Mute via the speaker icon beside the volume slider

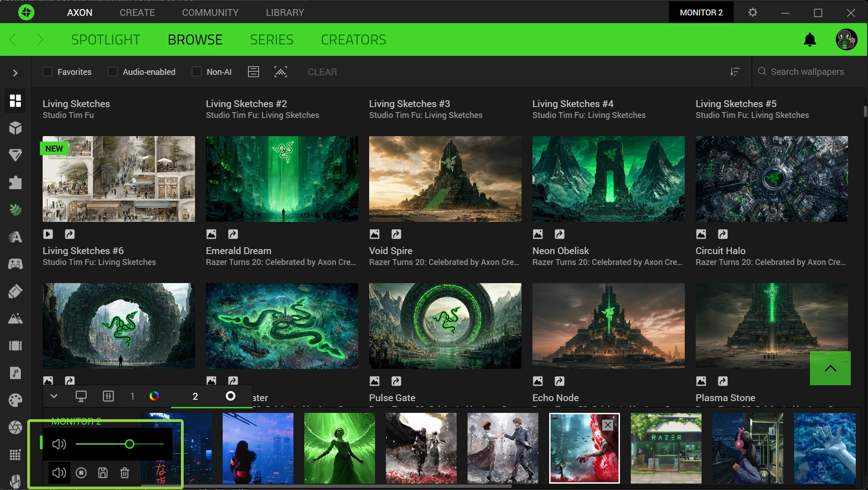coord(59,444)
